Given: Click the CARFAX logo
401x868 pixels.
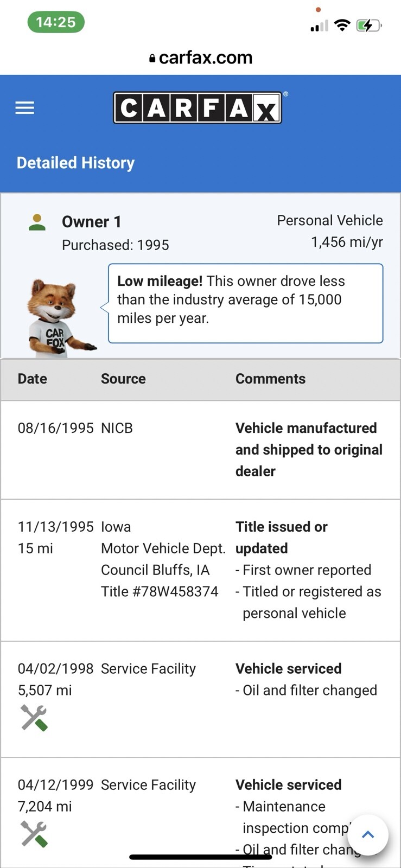Looking at the screenshot, I should (198, 108).
